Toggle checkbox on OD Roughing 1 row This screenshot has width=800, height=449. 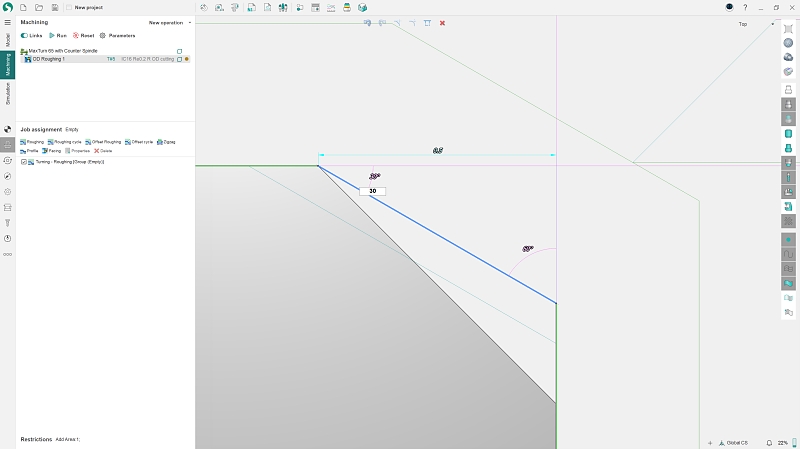(x=179, y=59)
